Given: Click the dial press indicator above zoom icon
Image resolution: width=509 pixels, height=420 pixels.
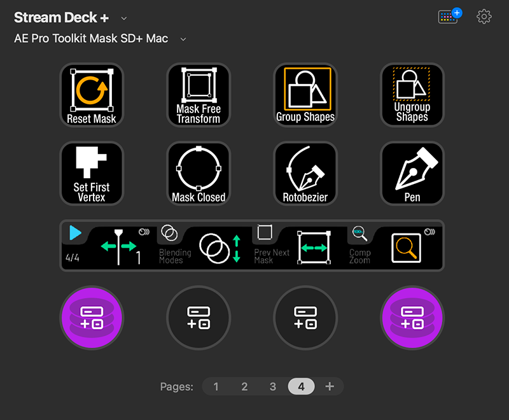Looking at the screenshot, I should [429, 232].
